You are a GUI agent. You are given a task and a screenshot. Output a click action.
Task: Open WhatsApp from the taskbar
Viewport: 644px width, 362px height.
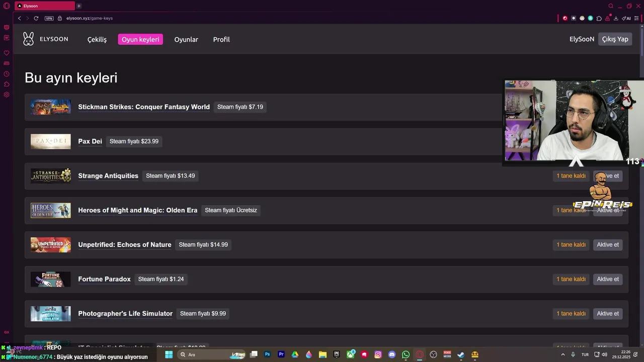pyautogui.click(x=406, y=354)
